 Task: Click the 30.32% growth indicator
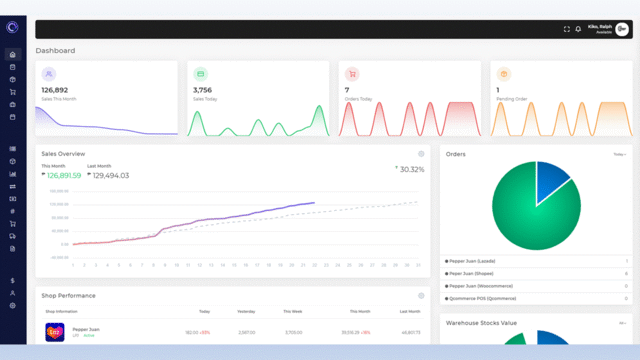coord(410,169)
